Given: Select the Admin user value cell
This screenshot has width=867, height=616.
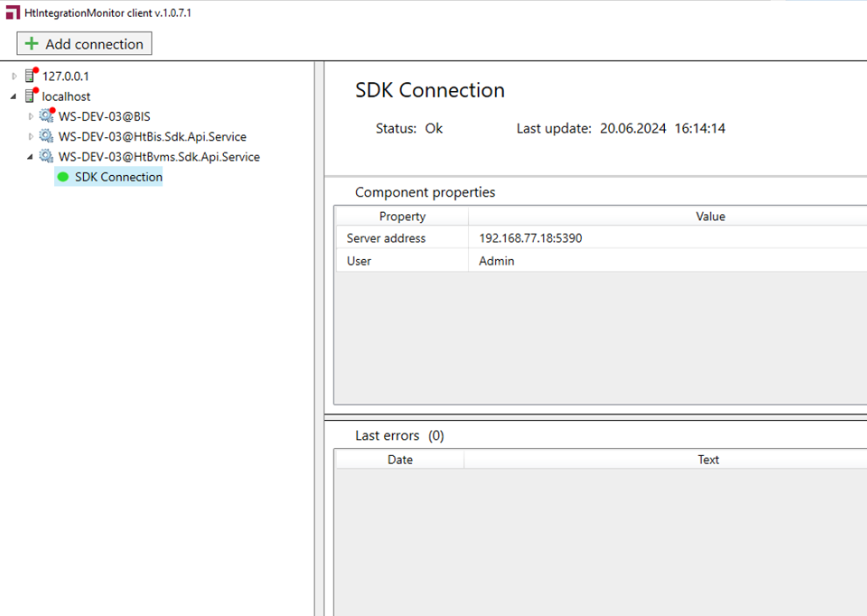Looking at the screenshot, I should [x=496, y=261].
